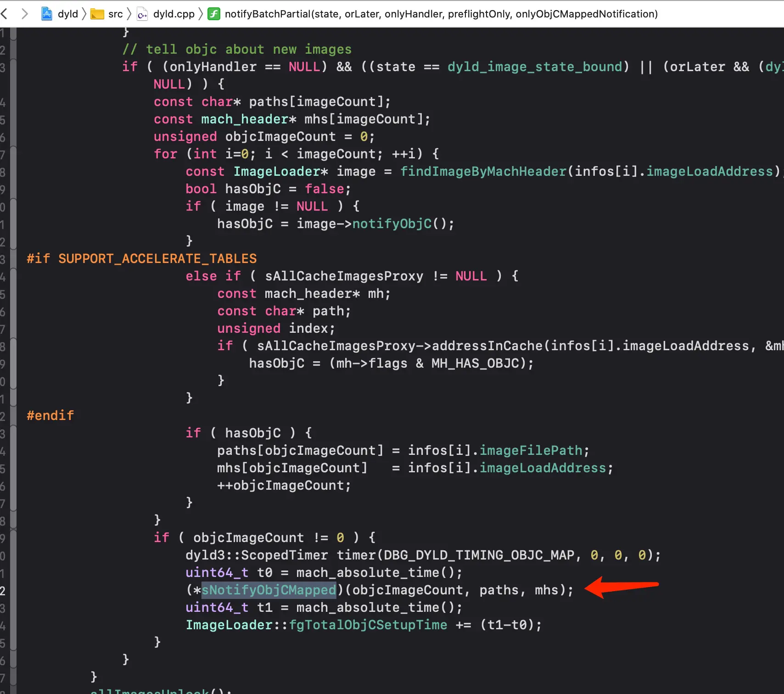Click 'bool hasObjC = false' line
This screenshot has width=784, height=694.
click(x=269, y=189)
